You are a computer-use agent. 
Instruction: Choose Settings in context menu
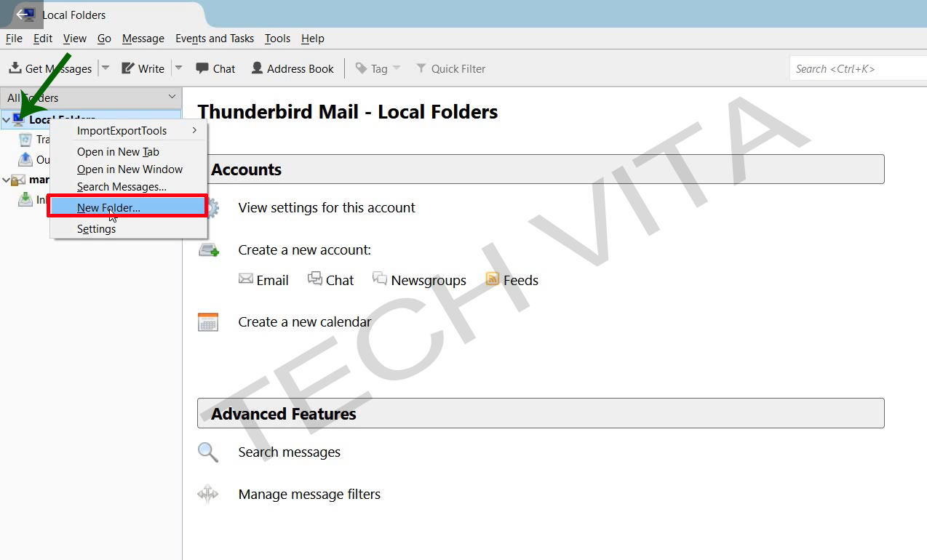pyautogui.click(x=129, y=229)
